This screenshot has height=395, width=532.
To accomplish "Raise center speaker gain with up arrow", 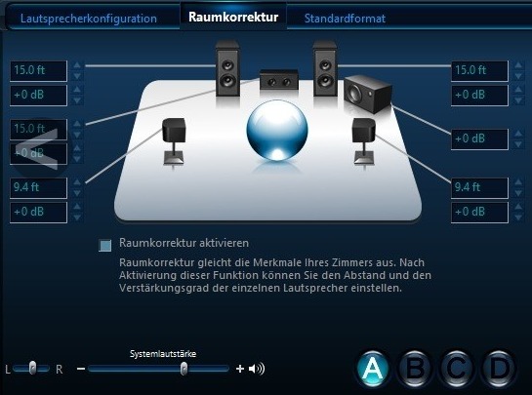I will 77,148.
